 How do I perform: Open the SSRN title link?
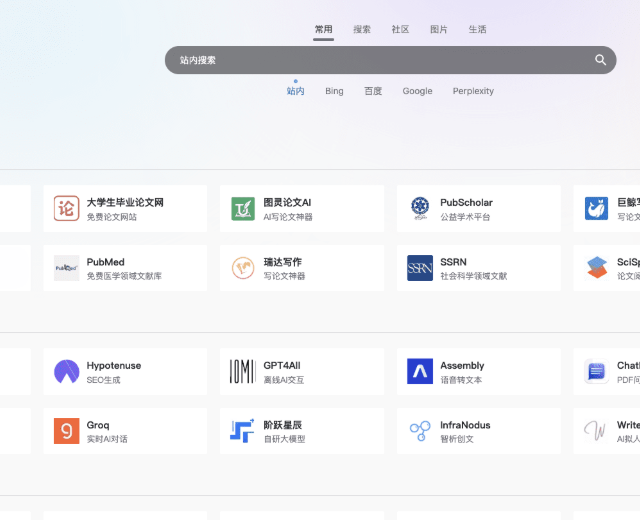453,262
